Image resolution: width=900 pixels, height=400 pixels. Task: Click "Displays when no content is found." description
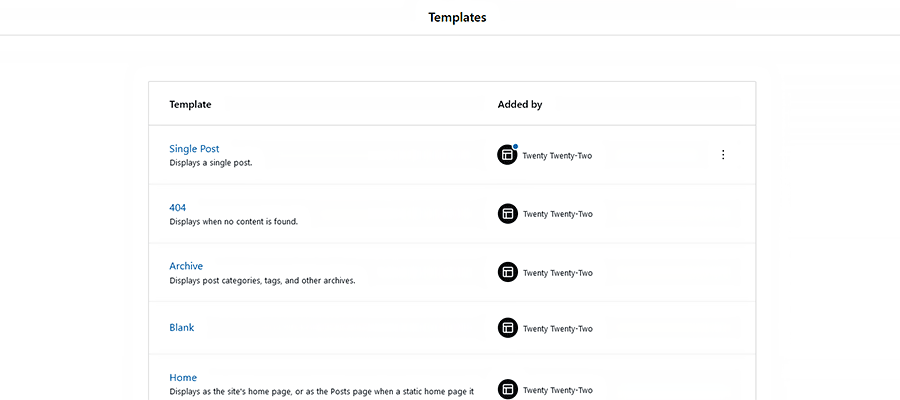(x=233, y=221)
